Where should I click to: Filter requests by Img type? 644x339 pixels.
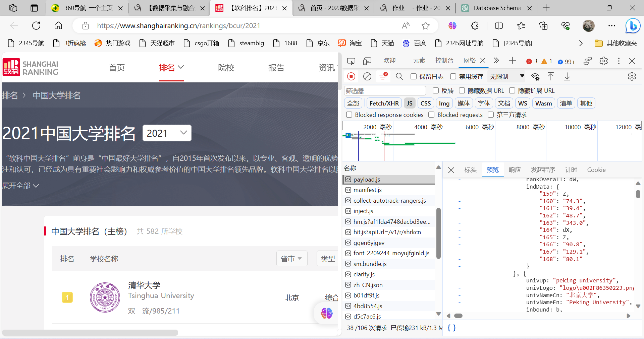444,103
